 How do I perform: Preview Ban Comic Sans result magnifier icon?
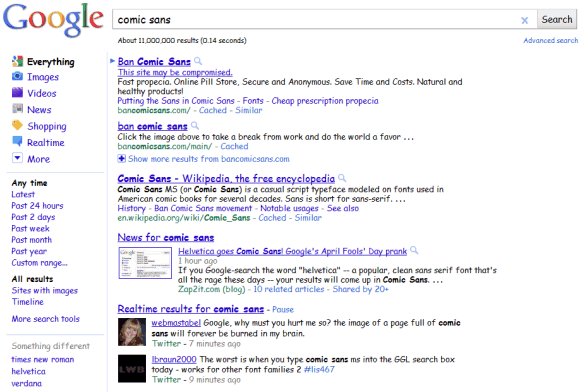198,61
